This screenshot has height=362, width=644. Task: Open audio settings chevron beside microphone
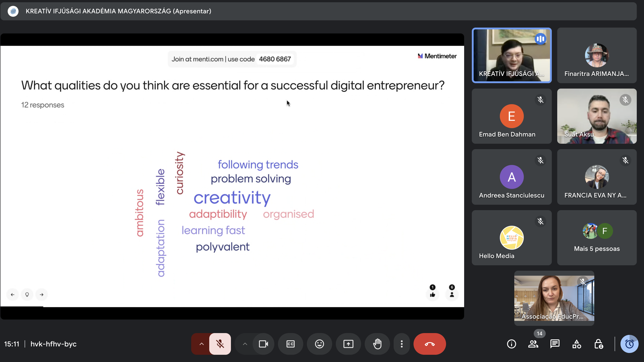(x=201, y=344)
